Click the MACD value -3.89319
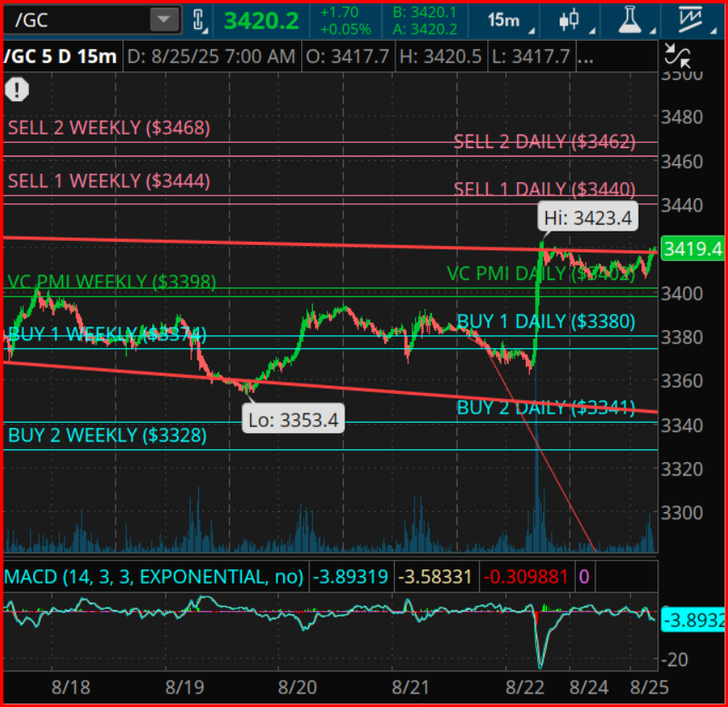This screenshot has width=728, height=707. [x=350, y=577]
